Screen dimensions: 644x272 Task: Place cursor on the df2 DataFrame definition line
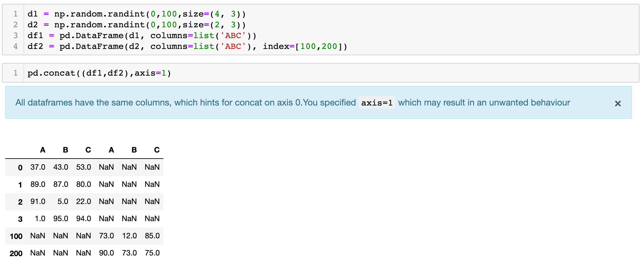point(187,46)
